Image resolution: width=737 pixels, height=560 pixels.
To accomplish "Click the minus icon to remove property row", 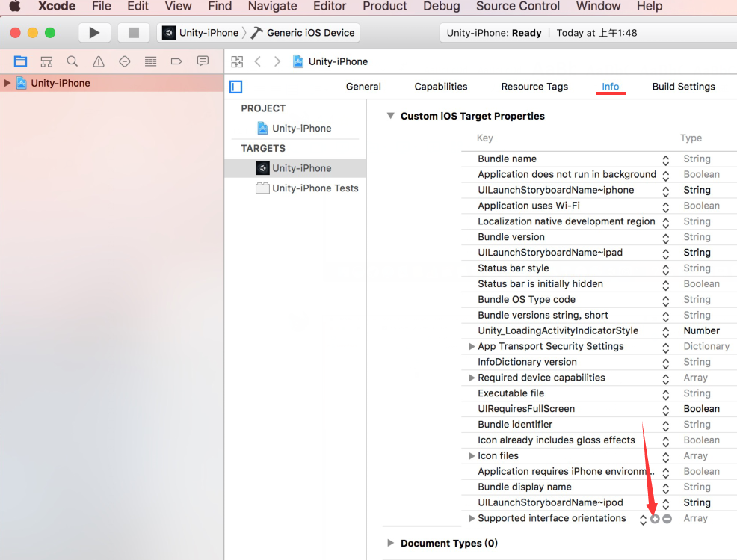I will [x=667, y=519].
